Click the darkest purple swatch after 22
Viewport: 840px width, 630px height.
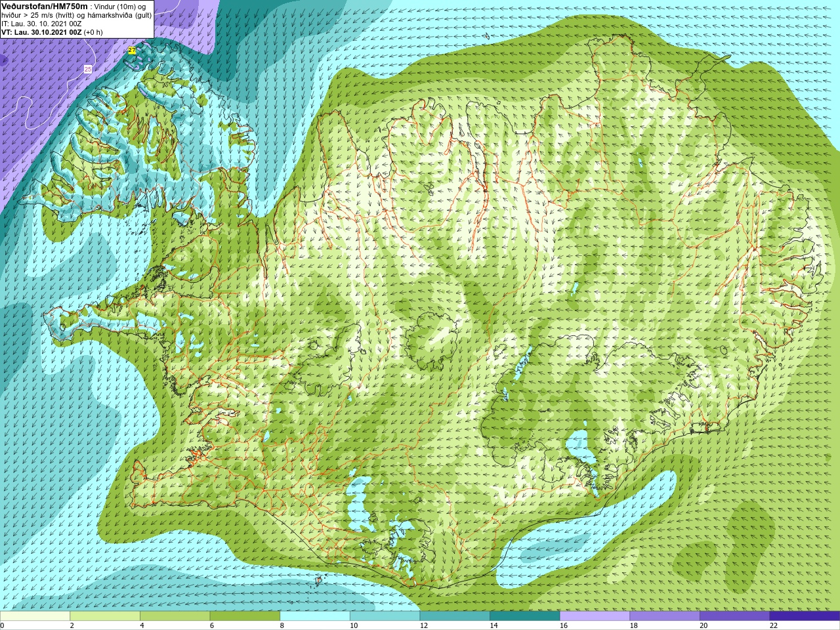[x=805, y=616]
